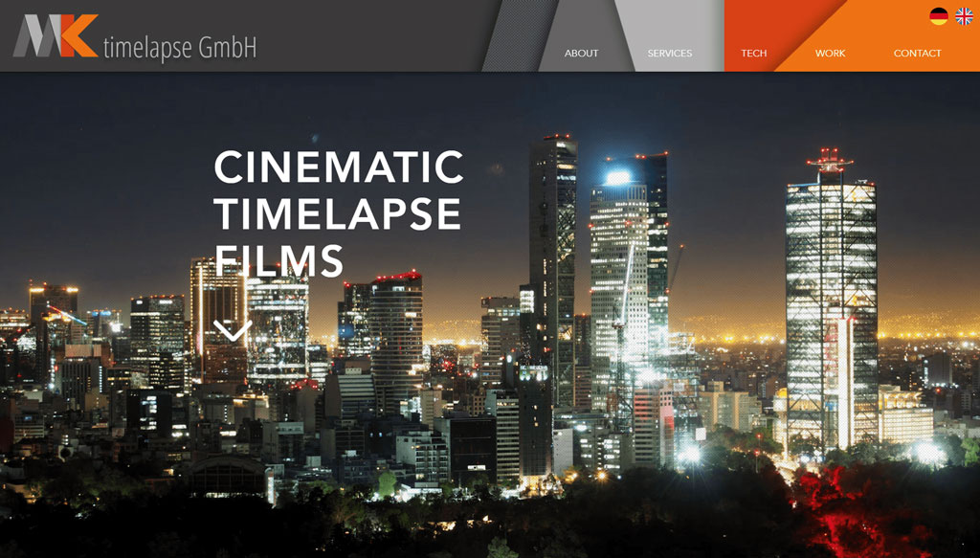Screen dimensions: 980x558
Task: Switch to the SERVICES tab
Action: pyautogui.click(x=670, y=53)
